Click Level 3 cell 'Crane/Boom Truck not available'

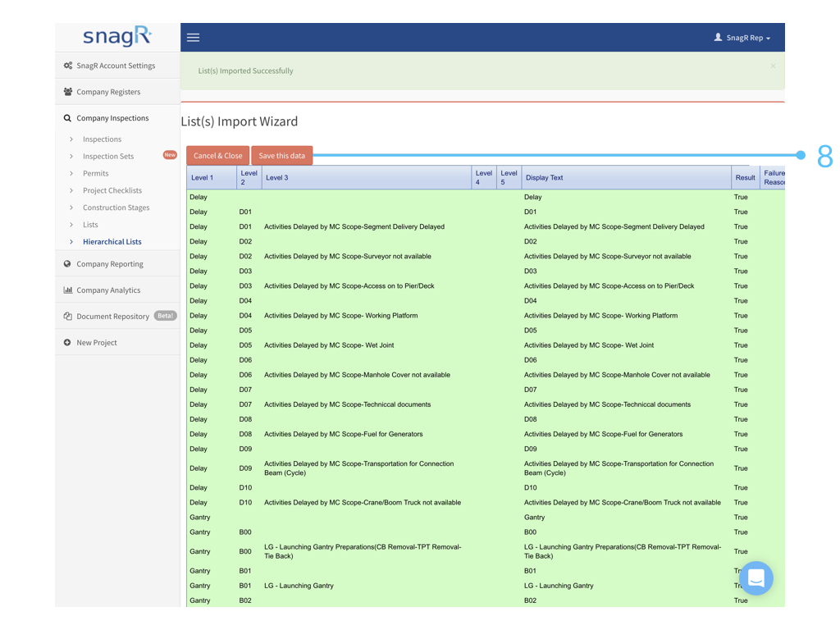click(x=362, y=503)
